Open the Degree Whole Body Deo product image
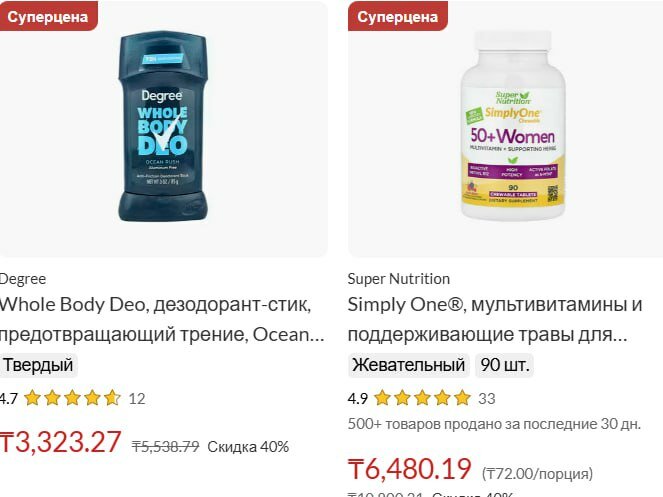Viewport: 663px width, 497px height. [163, 127]
